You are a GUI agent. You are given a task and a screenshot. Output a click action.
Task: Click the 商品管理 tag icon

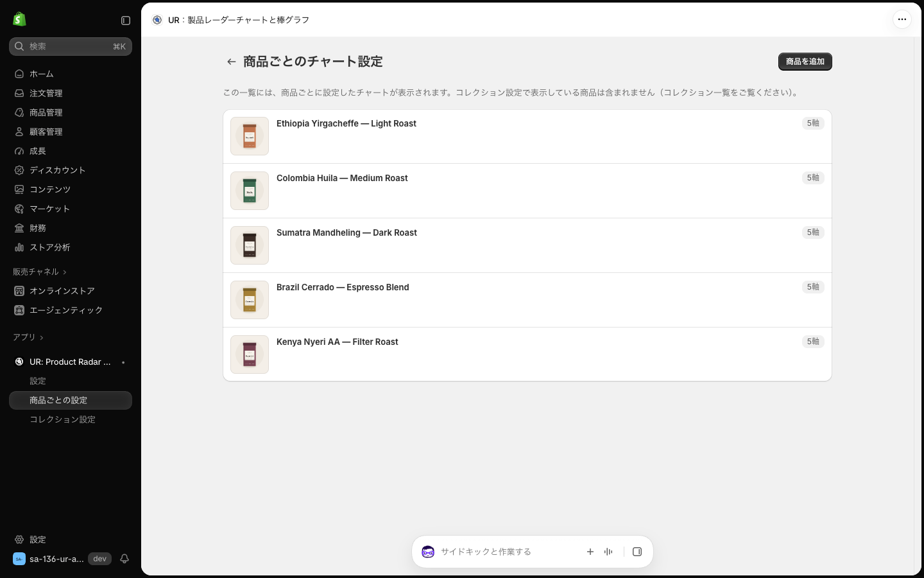[19, 112]
